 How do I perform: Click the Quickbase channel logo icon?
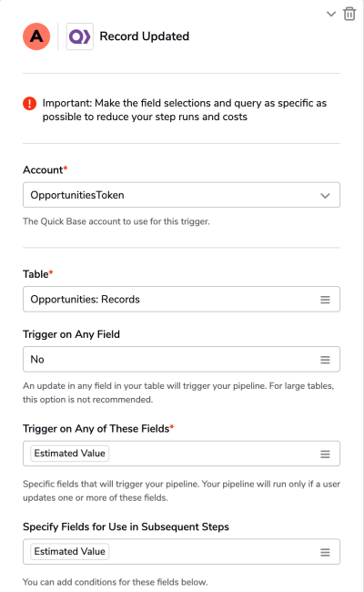pos(79,36)
